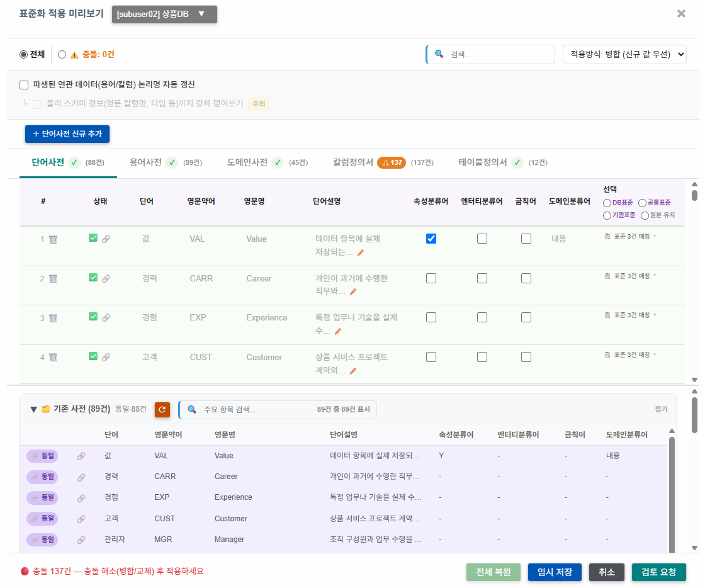Select the DB표준 radio option

click(607, 203)
